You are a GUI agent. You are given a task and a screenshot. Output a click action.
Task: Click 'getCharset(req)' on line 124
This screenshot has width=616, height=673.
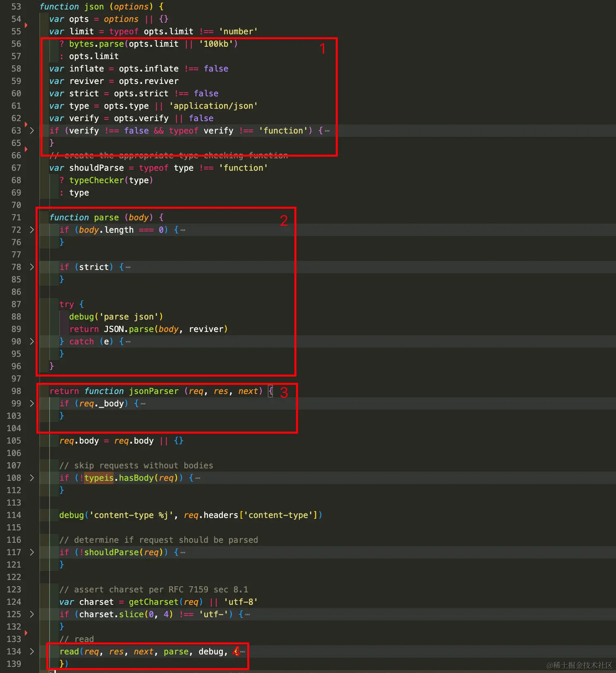[x=166, y=602]
